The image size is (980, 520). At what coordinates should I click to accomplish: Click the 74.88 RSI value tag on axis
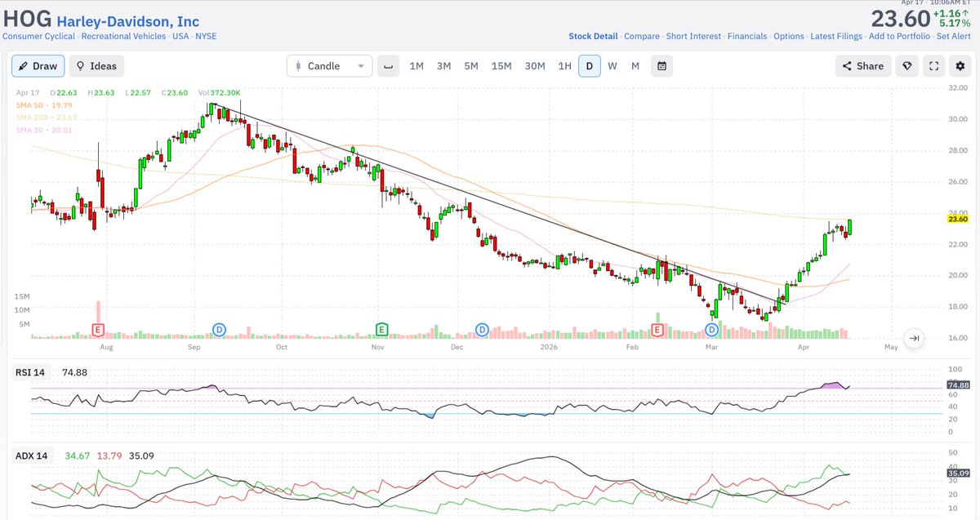coord(958,384)
